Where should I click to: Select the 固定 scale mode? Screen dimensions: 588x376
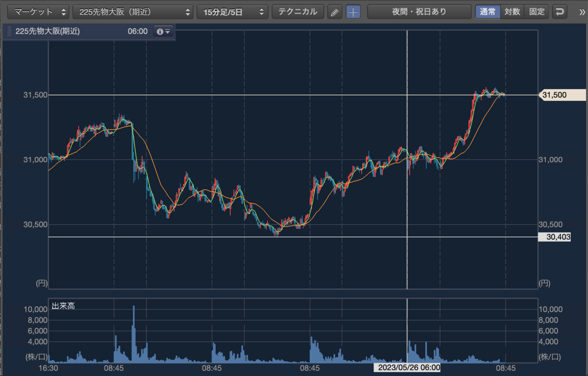[537, 12]
